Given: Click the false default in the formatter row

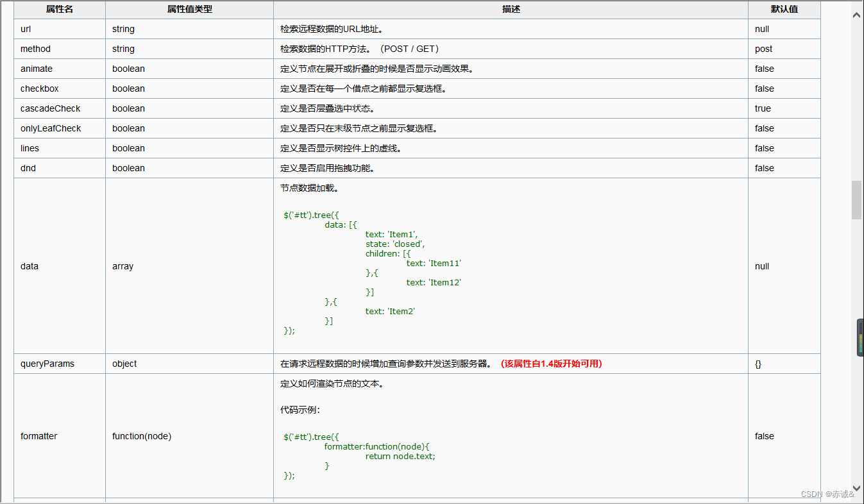Looking at the screenshot, I should [x=765, y=436].
